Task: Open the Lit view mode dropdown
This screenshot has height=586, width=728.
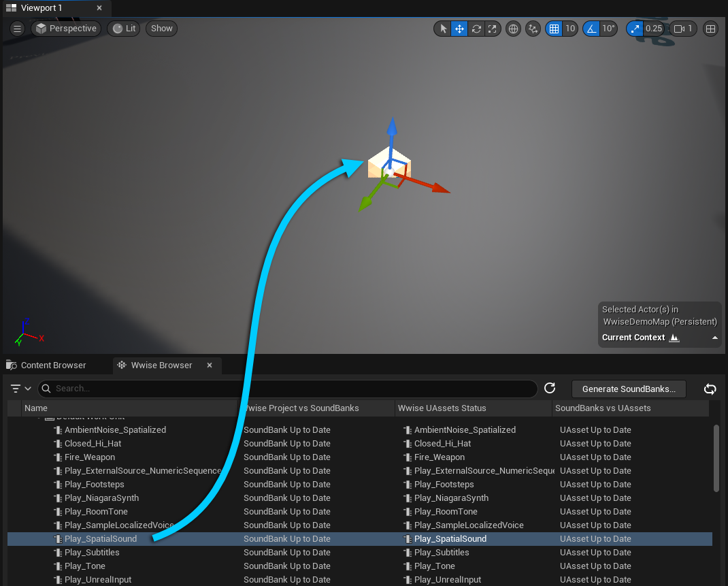Action: [124, 29]
